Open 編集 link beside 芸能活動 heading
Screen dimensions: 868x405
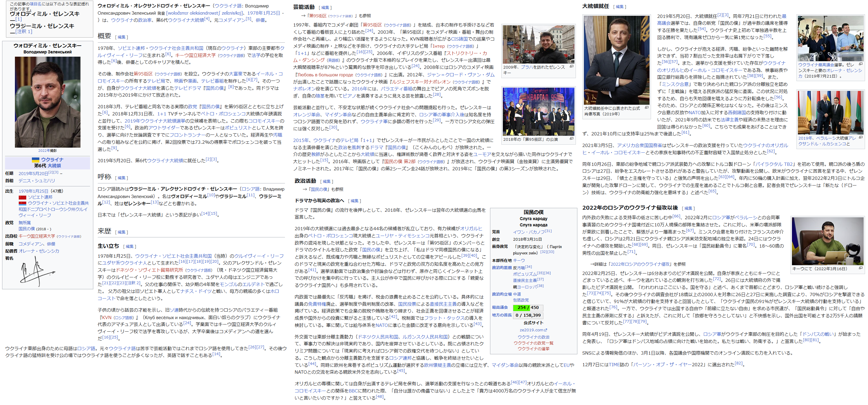325,7
